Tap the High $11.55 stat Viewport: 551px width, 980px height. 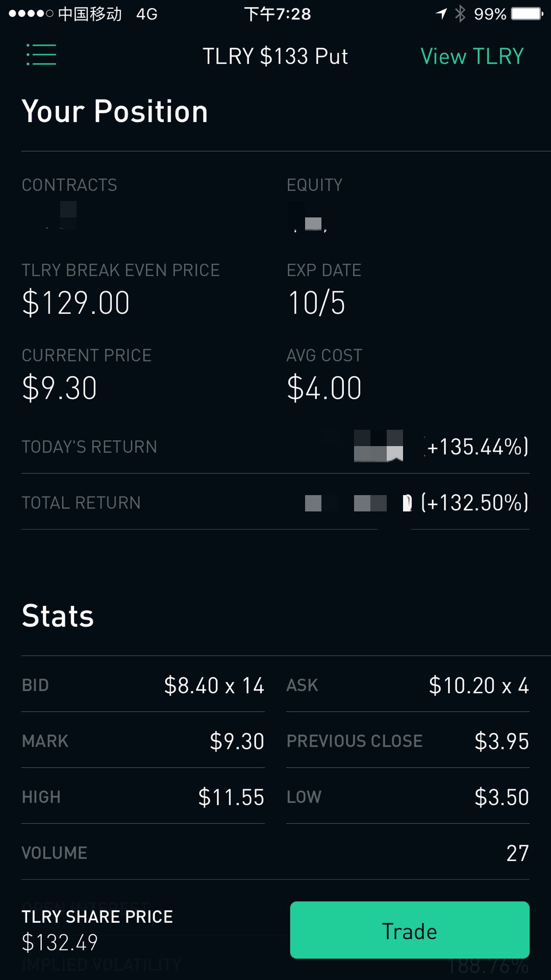click(x=143, y=797)
